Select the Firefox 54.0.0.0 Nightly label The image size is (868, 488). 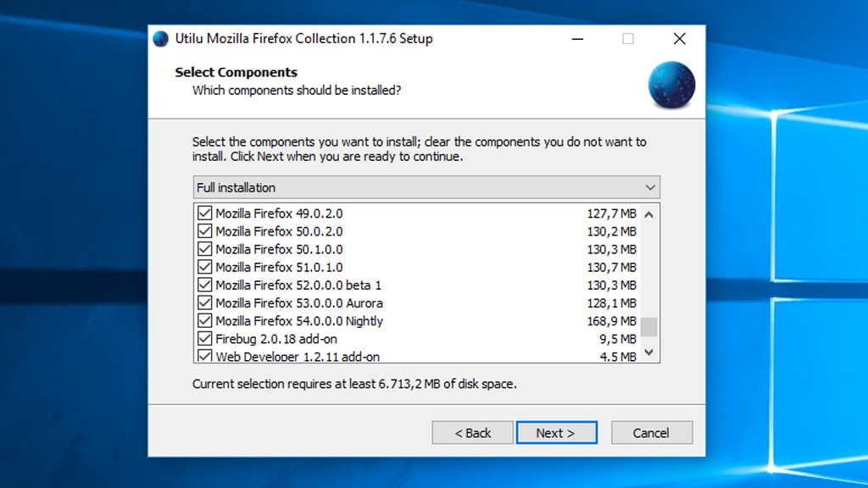[x=299, y=321]
